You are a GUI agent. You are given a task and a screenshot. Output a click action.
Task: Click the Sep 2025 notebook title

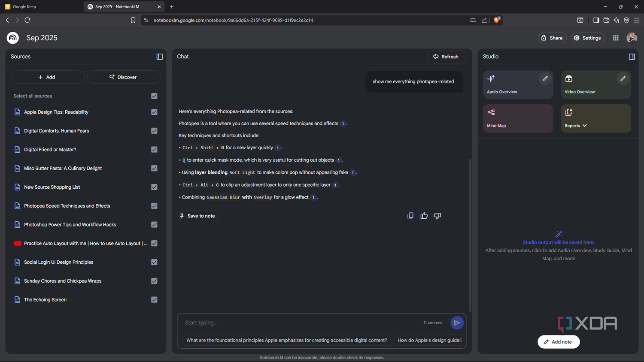tap(42, 38)
